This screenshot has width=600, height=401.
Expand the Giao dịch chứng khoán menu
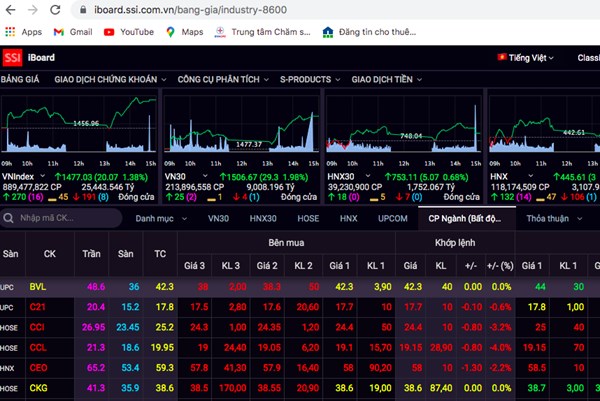coord(110,78)
